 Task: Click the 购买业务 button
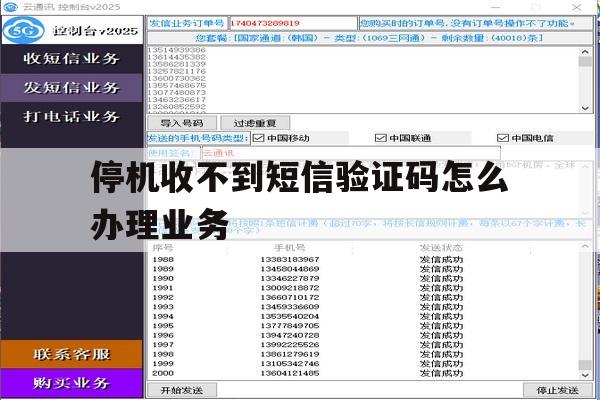tap(72, 383)
